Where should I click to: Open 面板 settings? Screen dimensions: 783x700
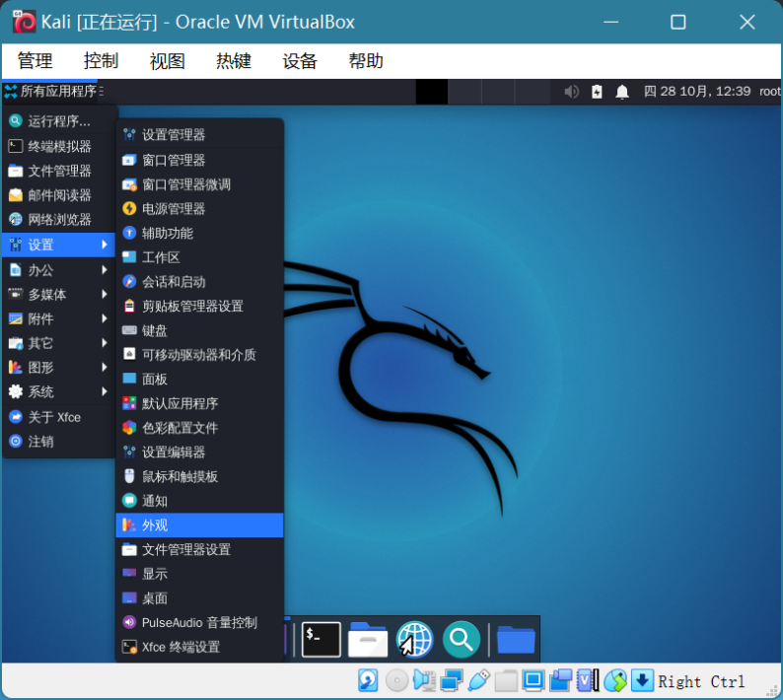point(200,380)
